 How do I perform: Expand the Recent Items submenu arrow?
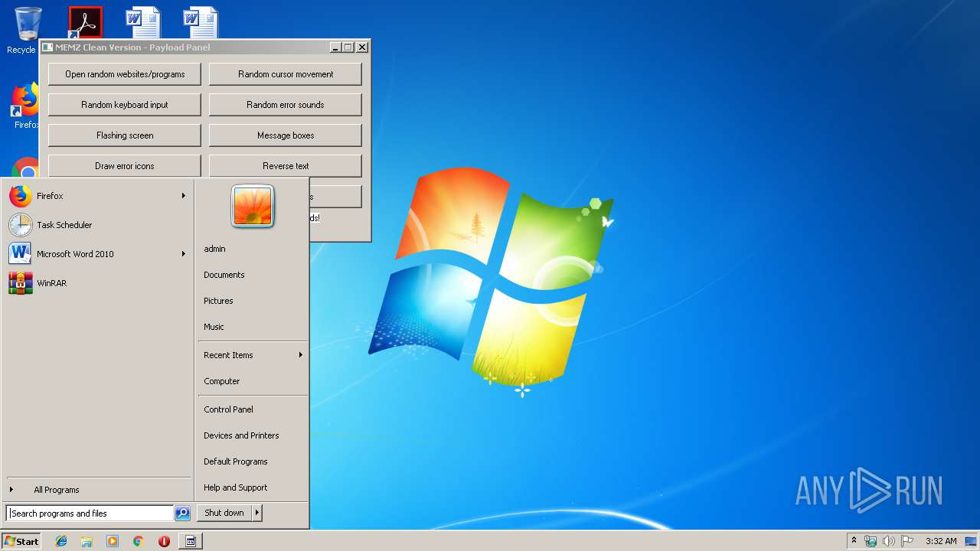pos(301,355)
